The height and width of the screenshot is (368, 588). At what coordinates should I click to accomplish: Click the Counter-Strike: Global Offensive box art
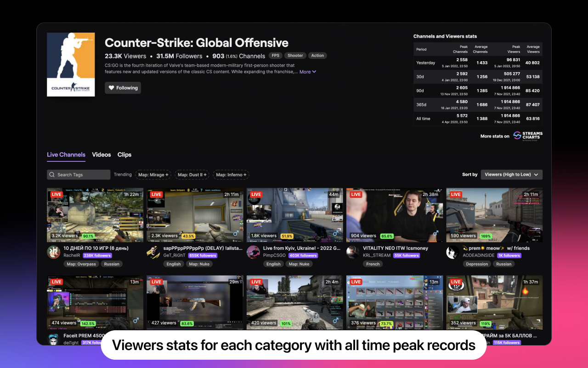(x=71, y=64)
